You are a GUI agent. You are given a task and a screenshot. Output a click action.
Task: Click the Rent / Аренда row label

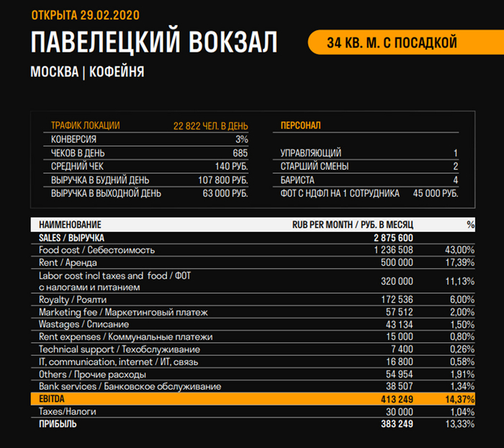tap(68, 262)
